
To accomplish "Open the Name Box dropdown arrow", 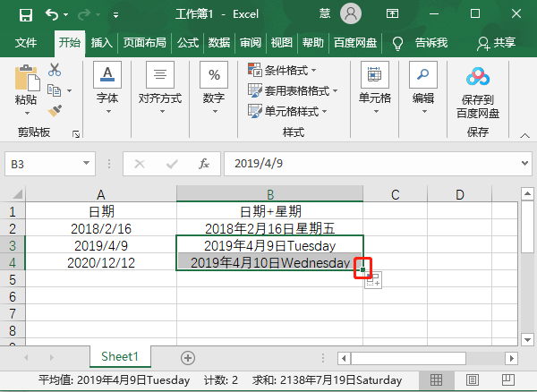I will pos(86,164).
